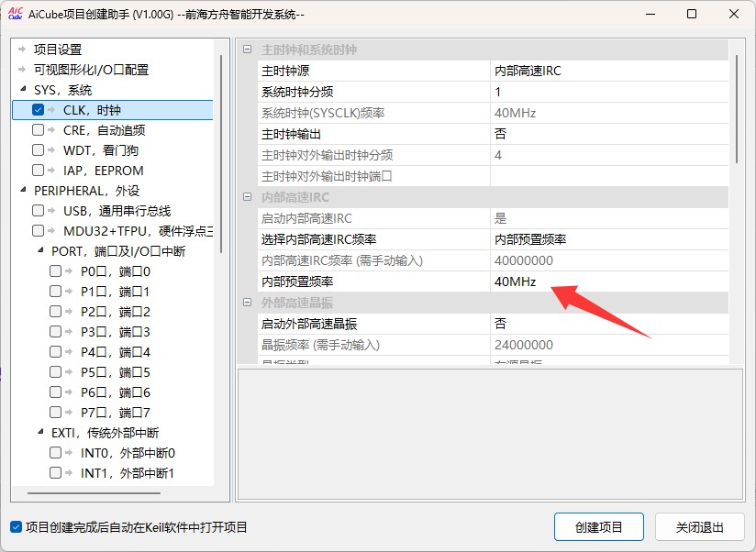Viewport: 756px width, 552px height.
Task: Collapse the 主时钟和系统时钟 property group
Action: tap(248, 50)
